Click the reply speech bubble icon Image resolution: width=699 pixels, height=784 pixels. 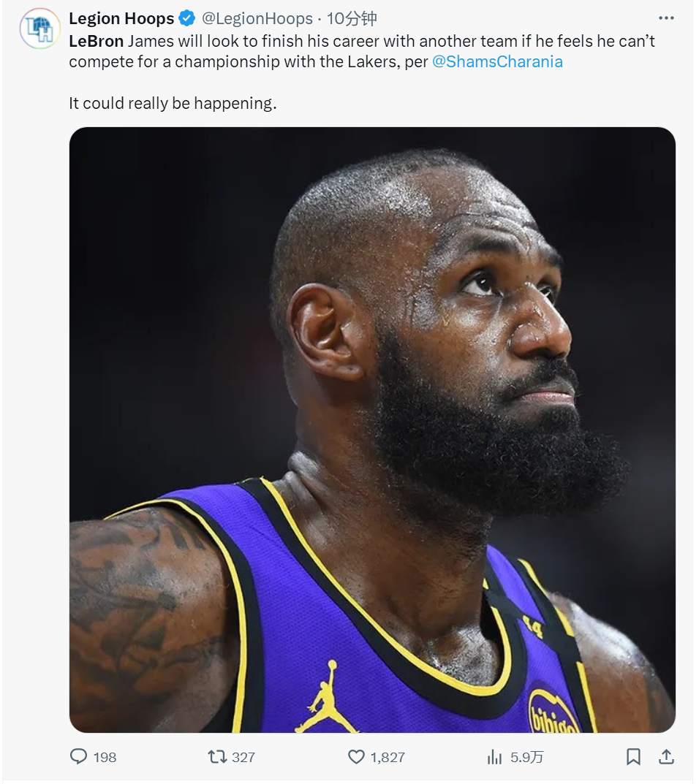coord(78,756)
